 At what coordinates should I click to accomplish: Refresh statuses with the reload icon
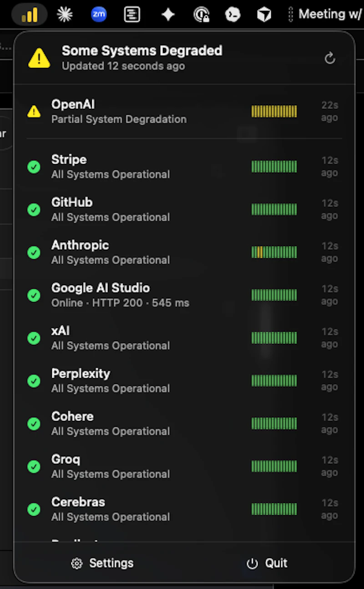point(330,58)
